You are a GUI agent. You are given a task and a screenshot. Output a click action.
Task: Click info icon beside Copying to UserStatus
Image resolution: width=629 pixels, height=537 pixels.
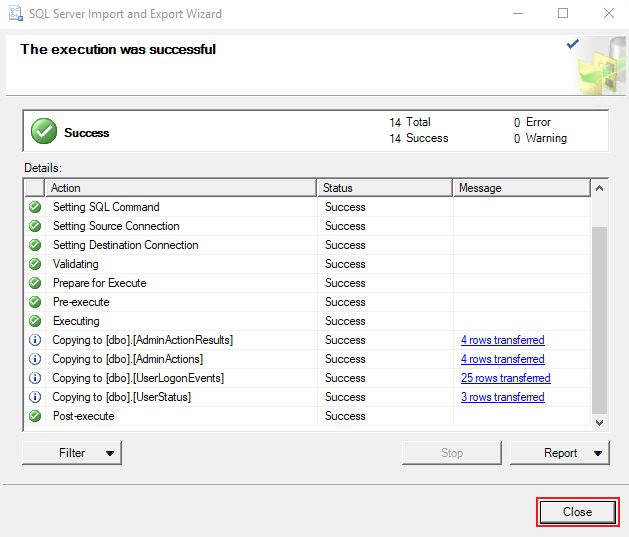click(x=35, y=397)
